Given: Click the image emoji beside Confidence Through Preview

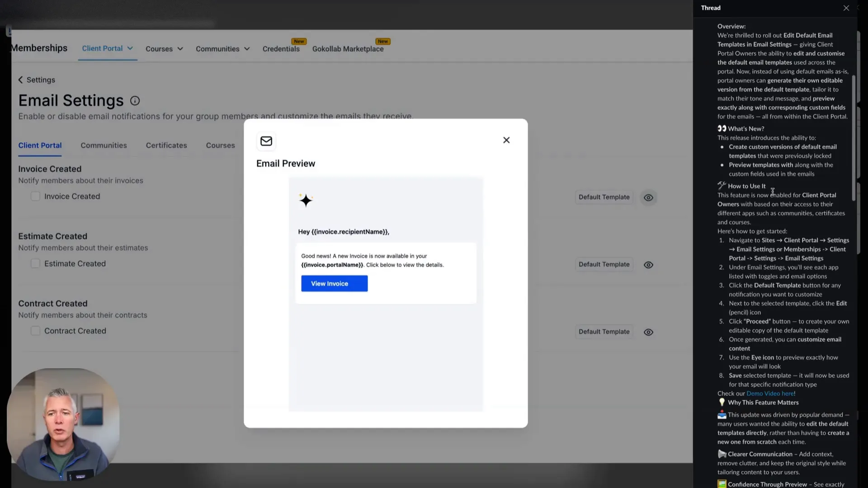Looking at the screenshot, I should point(722,484).
